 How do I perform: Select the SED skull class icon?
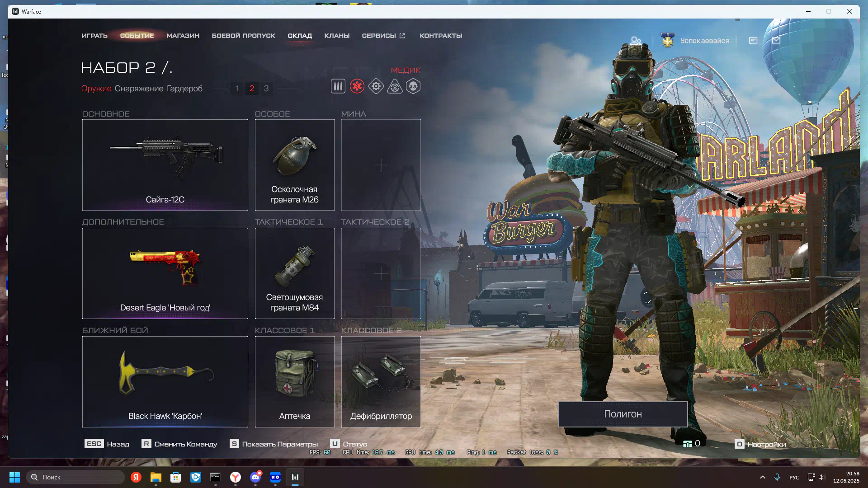pos(413,86)
